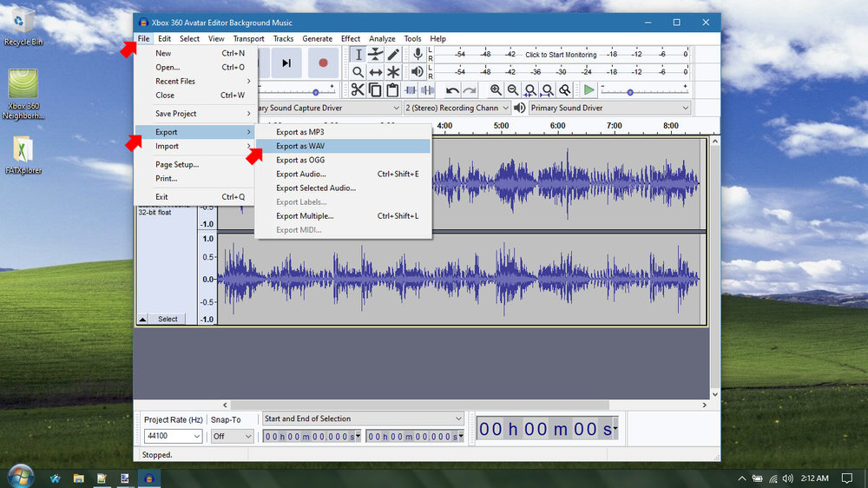This screenshot has width=868, height=488.
Task: Select the Draw pencil tool
Action: click(393, 55)
